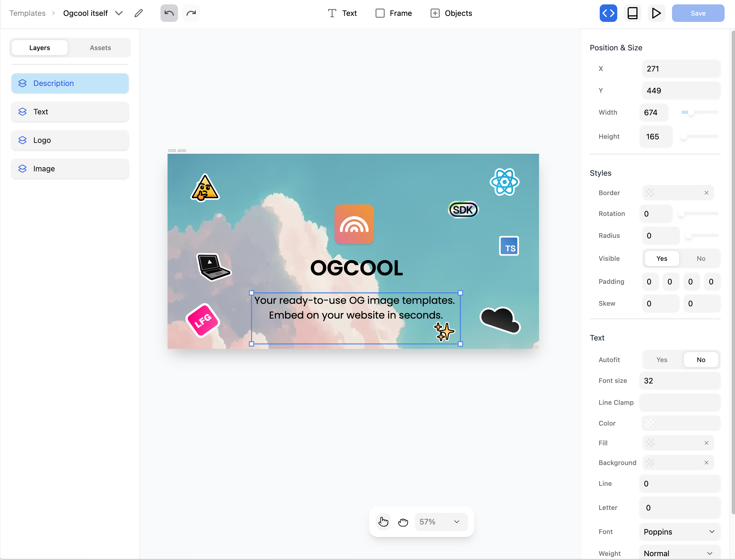
Task: Add a Text element from toolbar
Action: [x=343, y=13]
